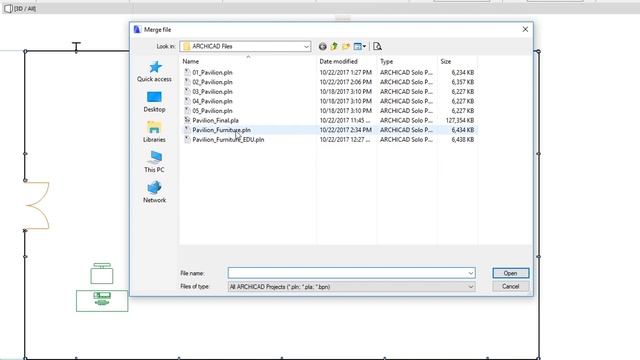Open Quick access in the places sidebar
This screenshot has height=360, width=640.
point(154,71)
